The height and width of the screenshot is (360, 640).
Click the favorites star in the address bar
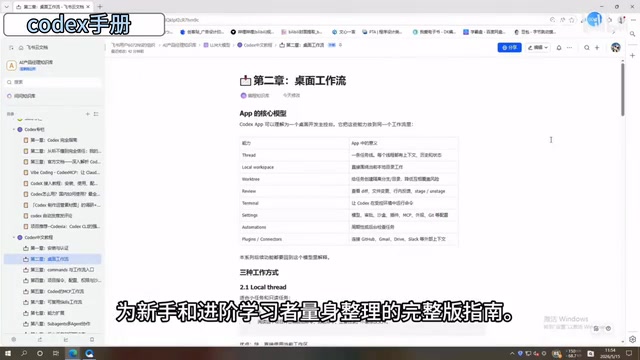pos(572,20)
